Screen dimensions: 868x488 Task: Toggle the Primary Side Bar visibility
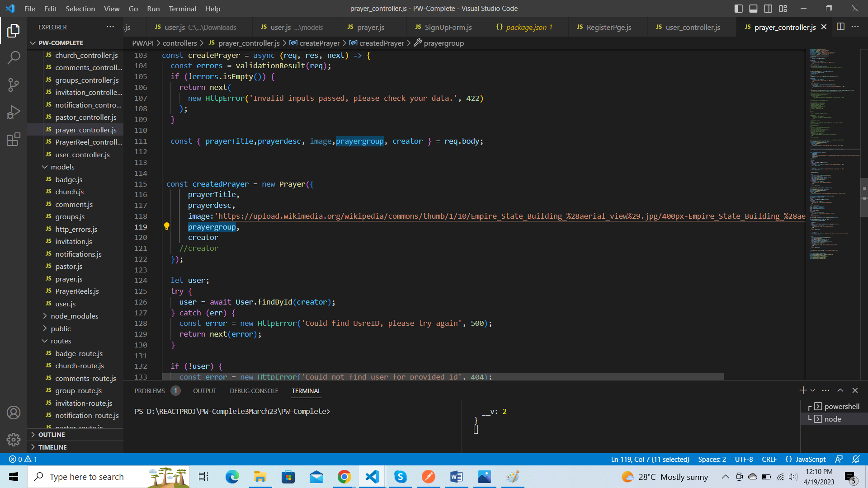(738, 8)
